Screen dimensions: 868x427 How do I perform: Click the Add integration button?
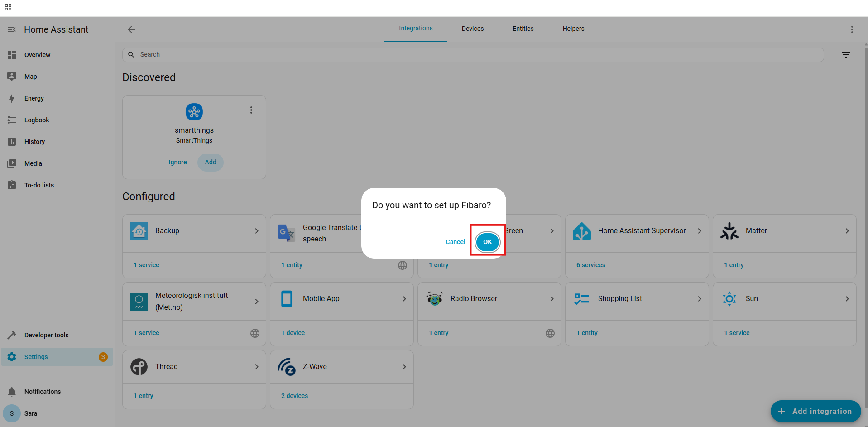815,411
